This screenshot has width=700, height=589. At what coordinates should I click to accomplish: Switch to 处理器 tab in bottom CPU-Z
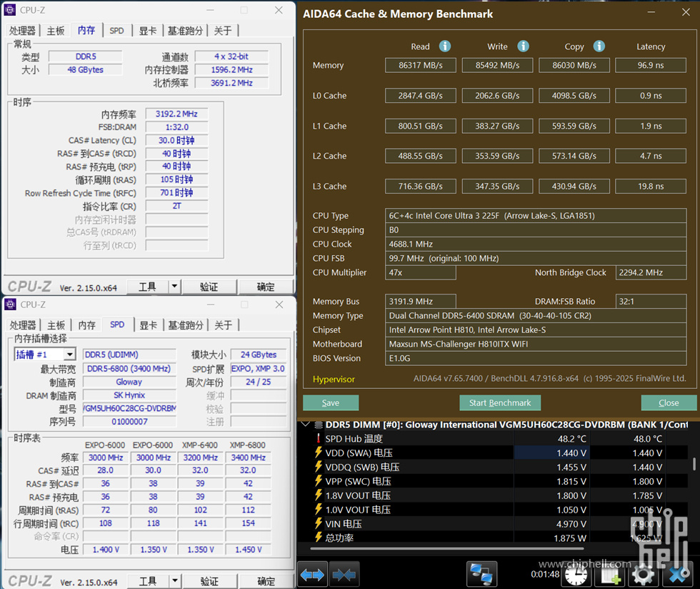23,325
